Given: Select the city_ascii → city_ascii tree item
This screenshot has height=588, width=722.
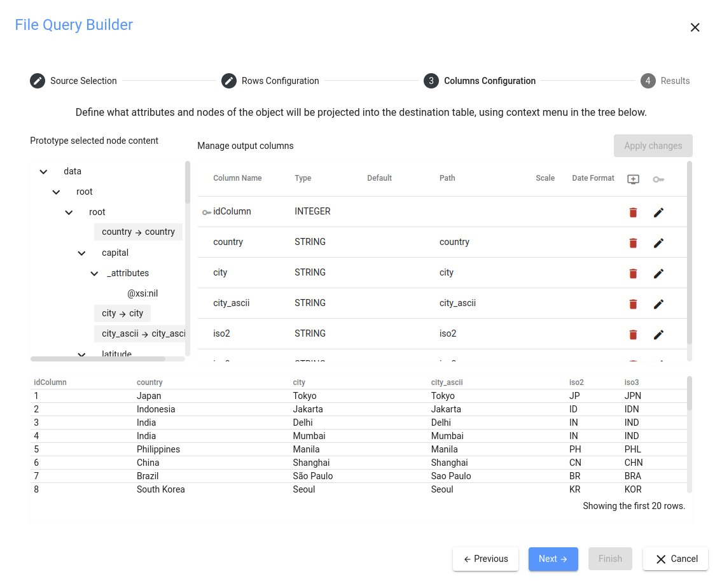Looking at the screenshot, I should [x=143, y=333].
